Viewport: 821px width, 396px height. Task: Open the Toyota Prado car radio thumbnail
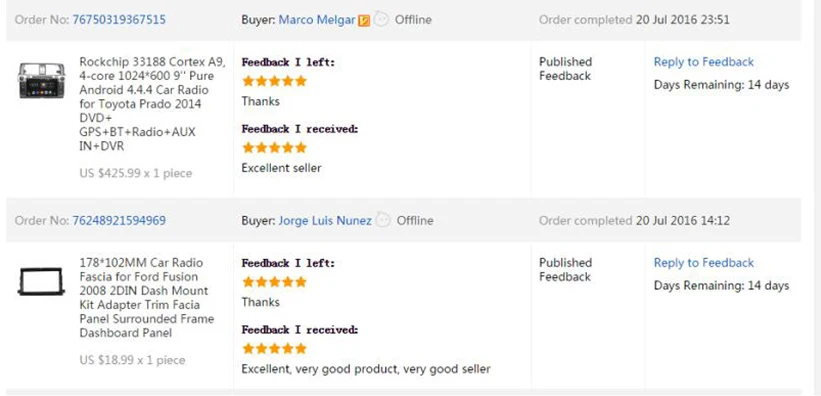(41, 80)
